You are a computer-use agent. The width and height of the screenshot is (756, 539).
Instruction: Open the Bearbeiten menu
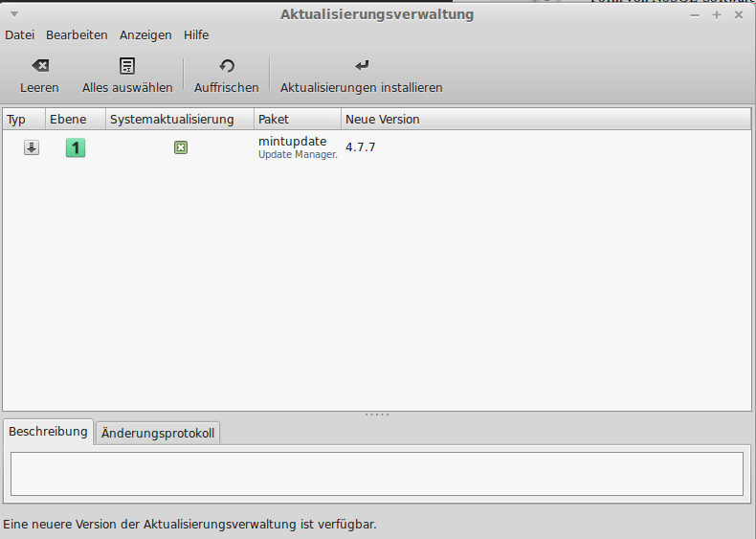(77, 35)
